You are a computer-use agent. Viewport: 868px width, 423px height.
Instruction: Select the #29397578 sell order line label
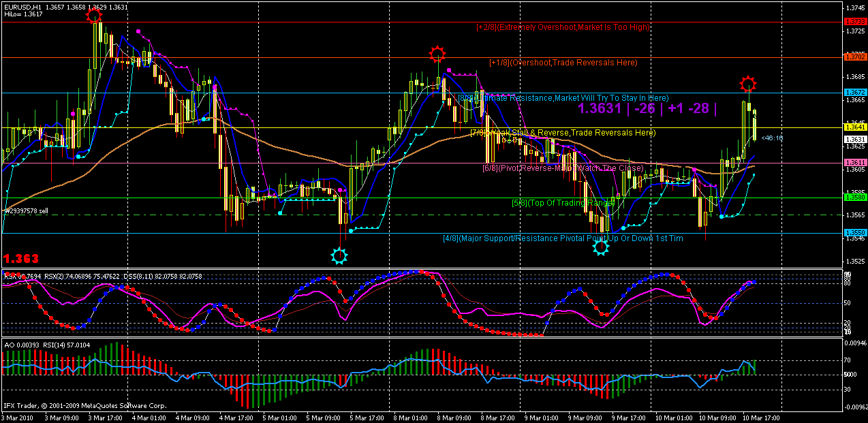(27, 211)
